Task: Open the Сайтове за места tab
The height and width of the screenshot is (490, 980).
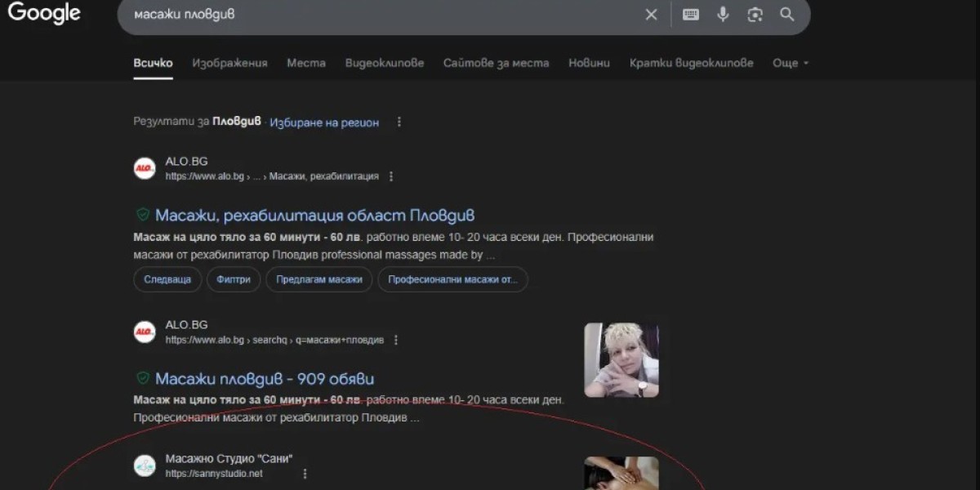Action: click(497, 63)
